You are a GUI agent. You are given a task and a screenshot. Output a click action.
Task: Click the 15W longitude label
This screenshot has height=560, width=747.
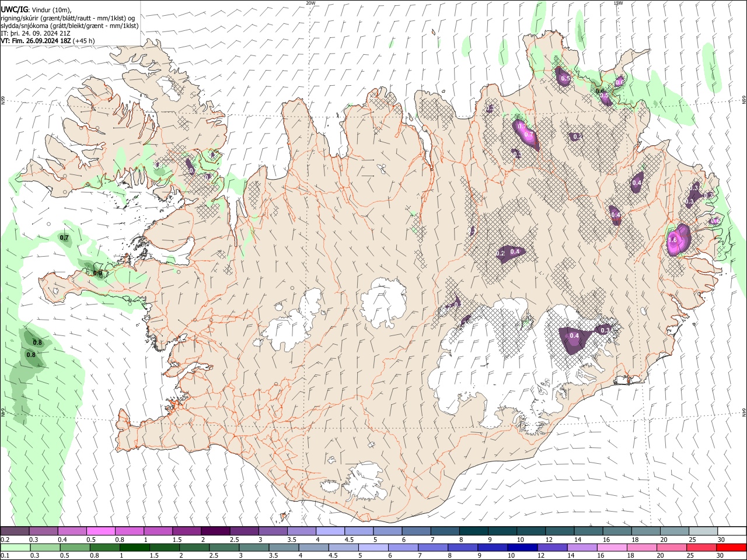point(618,3)
